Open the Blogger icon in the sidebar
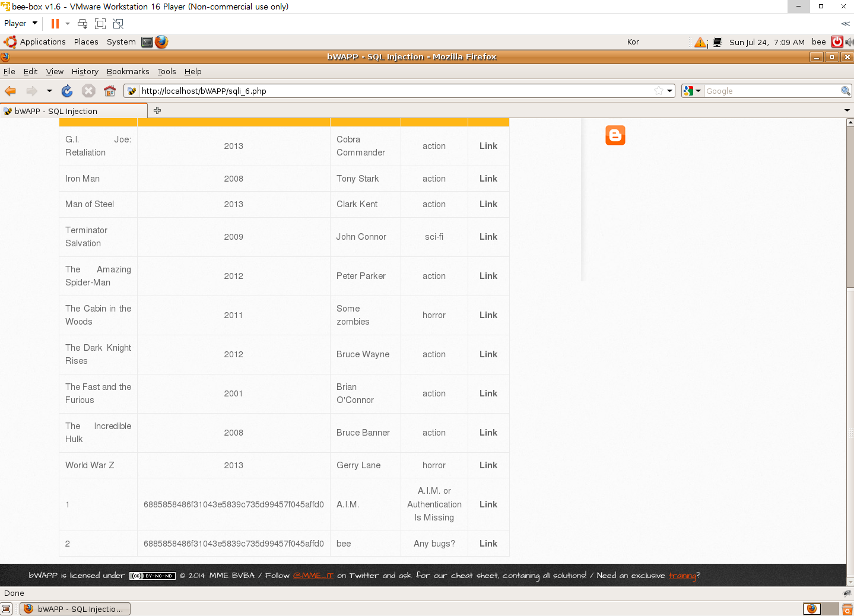The height and width of the screenshot is (616, 854). (x=615, y=135)
